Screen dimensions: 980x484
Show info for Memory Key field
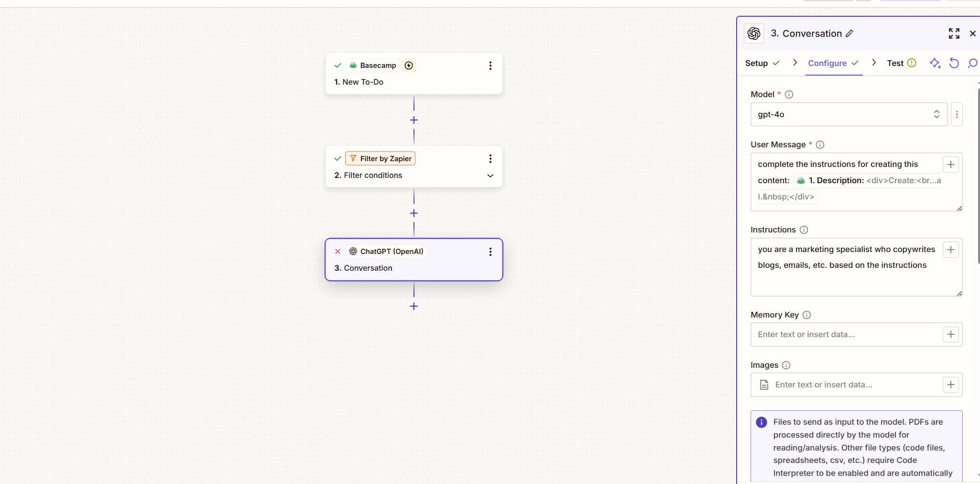pyautogui.click(x=806, y=315)
